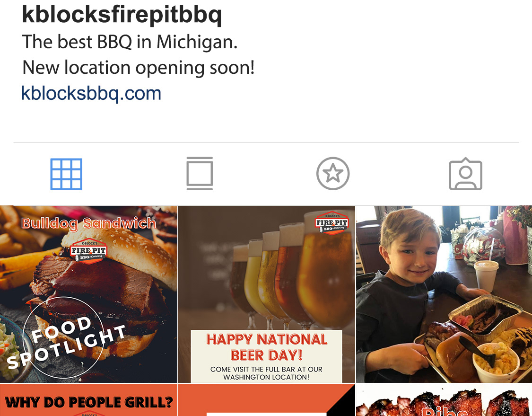Open the Why Do People Grill post
The height and width of the screenshot is (416, 532).
point(88,400)
